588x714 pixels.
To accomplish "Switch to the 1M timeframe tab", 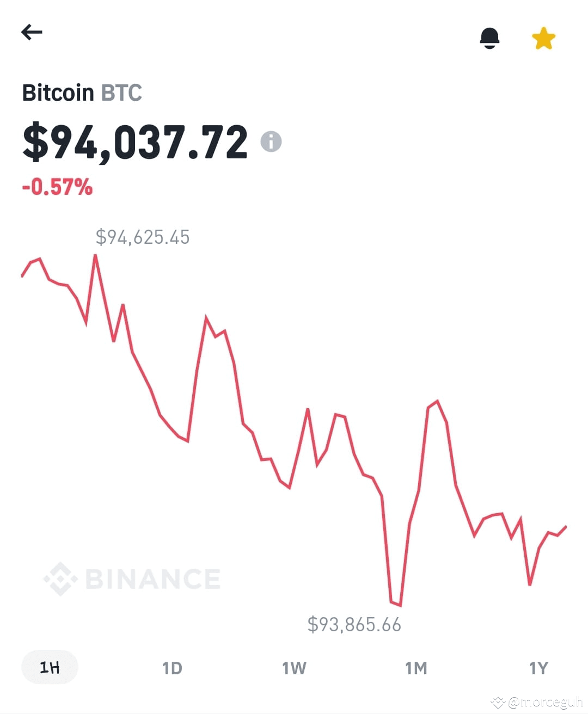I will [x=416, y=667].
